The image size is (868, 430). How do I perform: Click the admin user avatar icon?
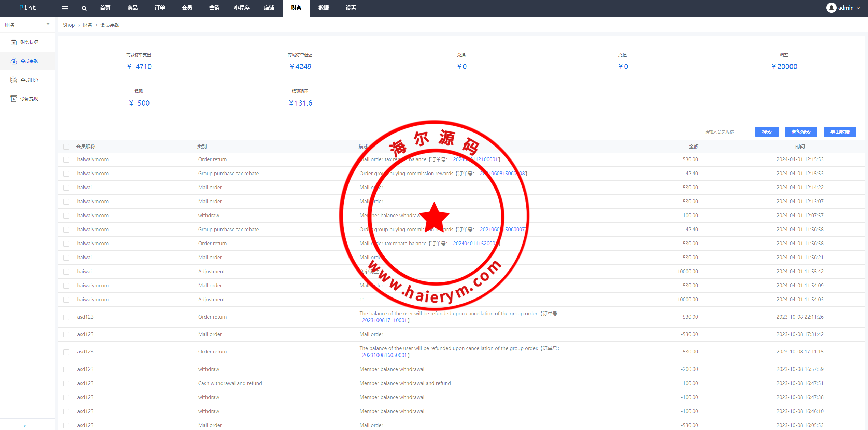pyautogui.click(x=831, y=8)
